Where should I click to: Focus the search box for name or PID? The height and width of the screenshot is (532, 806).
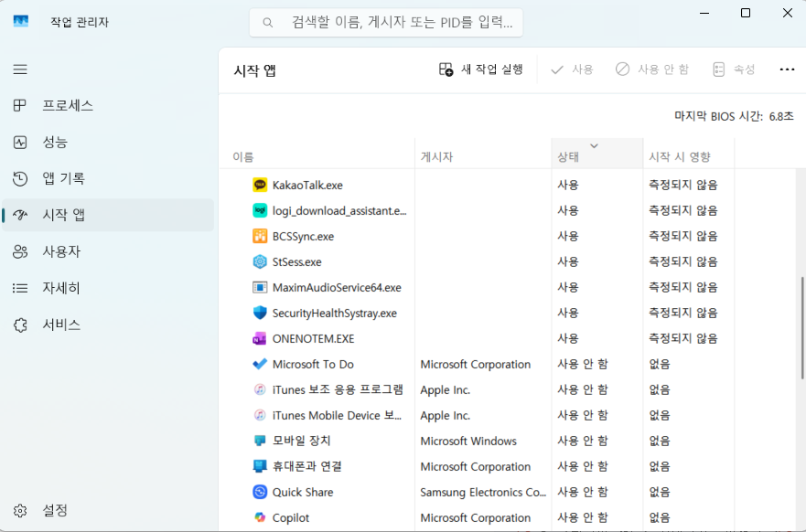click(386, 23)
